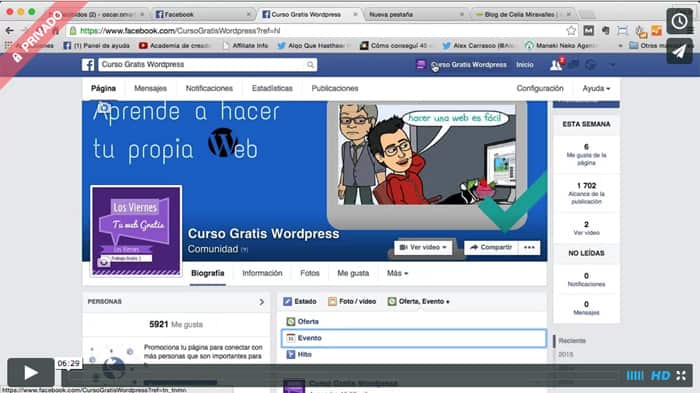Open the Ver vídeo dropdown button

pyautogui.click(x=423, y=247)
